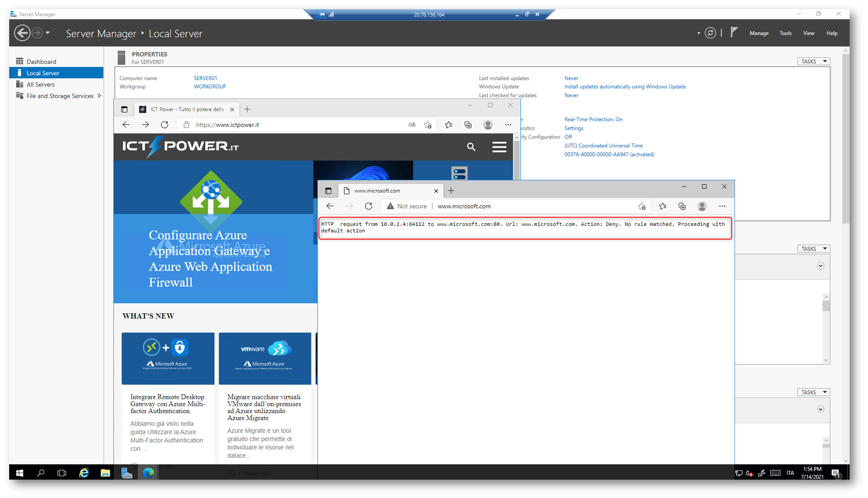Viewport: 868px width, 498px height.
Task: Click Server Manager forward navigation arrow
Action: pos(37,33)
